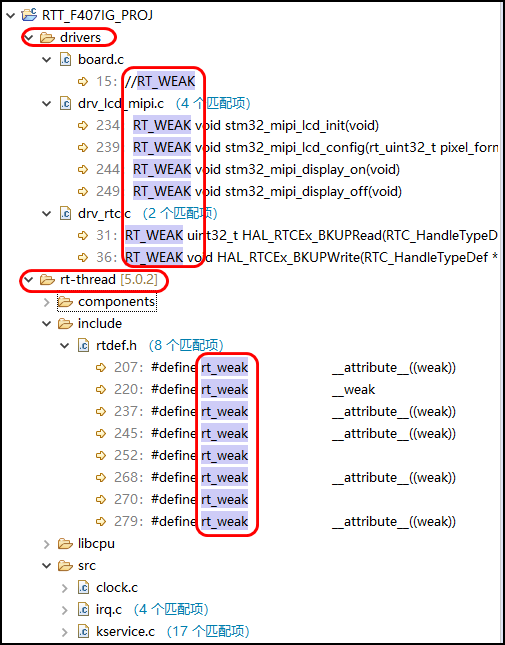Collapse the drivers folder chevron
The height and width of the screenshot is (645, 505).
[28, 37]
